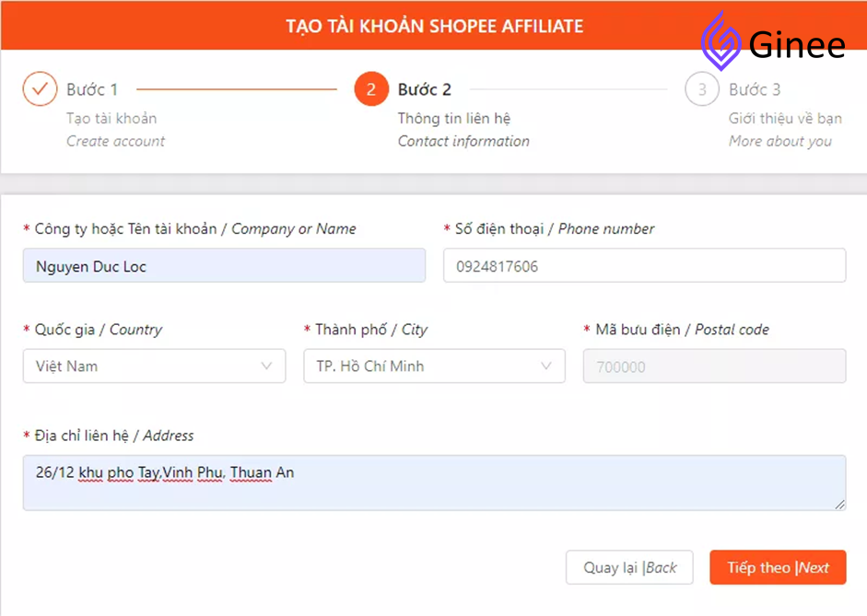Click the Bước 3 step number circle

702,89
